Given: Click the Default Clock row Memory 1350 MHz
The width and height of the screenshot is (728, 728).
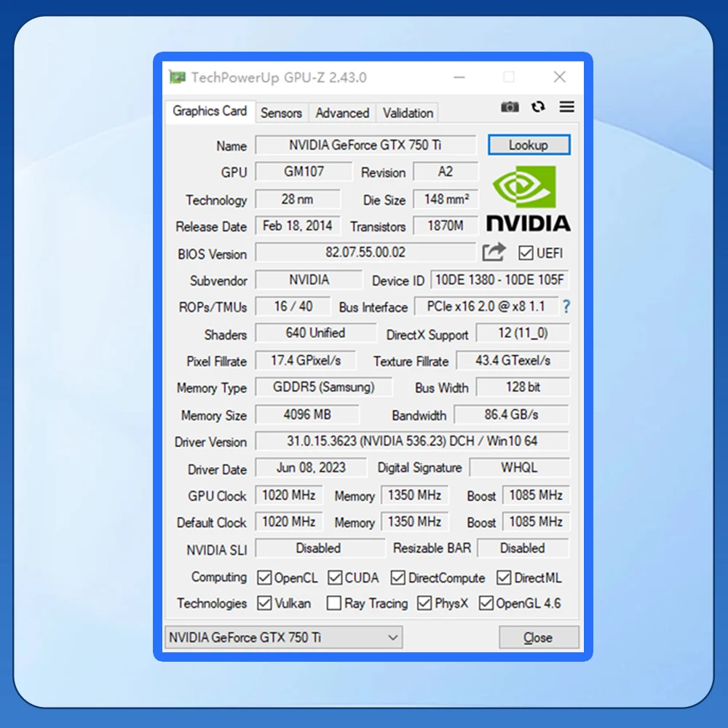Looking at the screenshot, I should pos(415,521).
